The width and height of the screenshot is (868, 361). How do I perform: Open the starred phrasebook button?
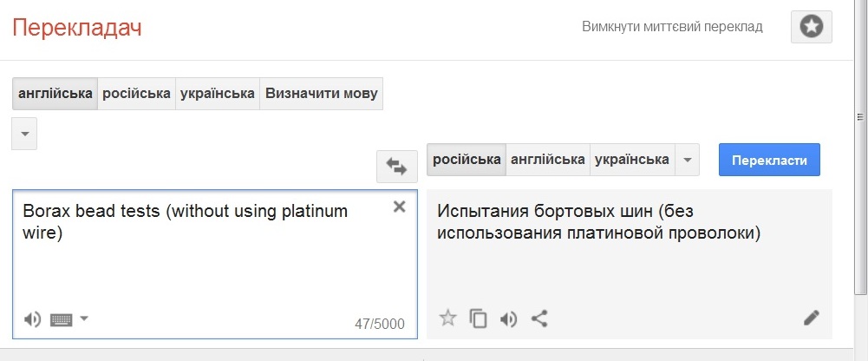pyautogui.click(x=811, y=27)
